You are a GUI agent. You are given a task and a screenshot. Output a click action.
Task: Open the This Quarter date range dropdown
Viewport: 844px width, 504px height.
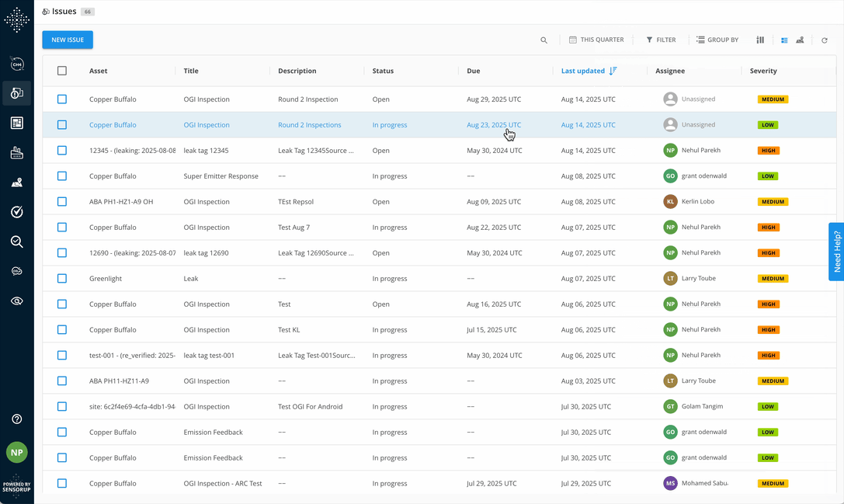pyautogui.click(x=596, y=40)
